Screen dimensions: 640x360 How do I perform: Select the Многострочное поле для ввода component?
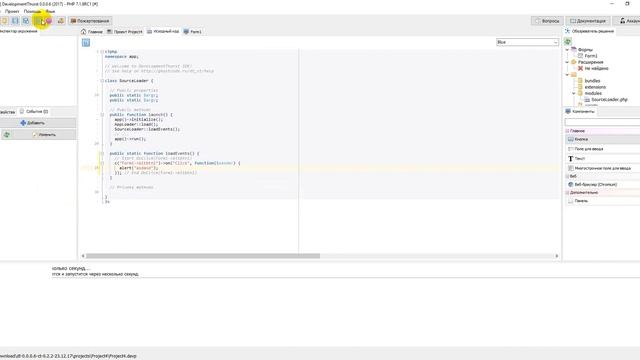602,168
